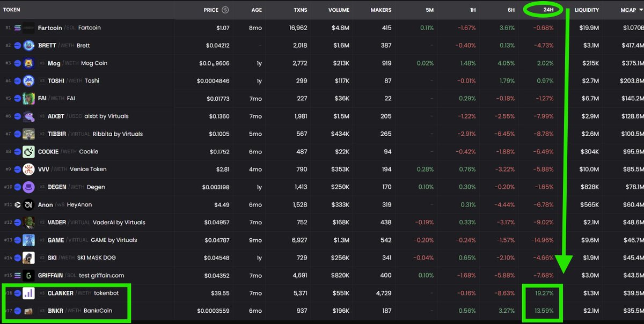Viewport: 644px width, 324px height.
Task: Click BNKR 24H change 13.59%
Action: [544, 311]
